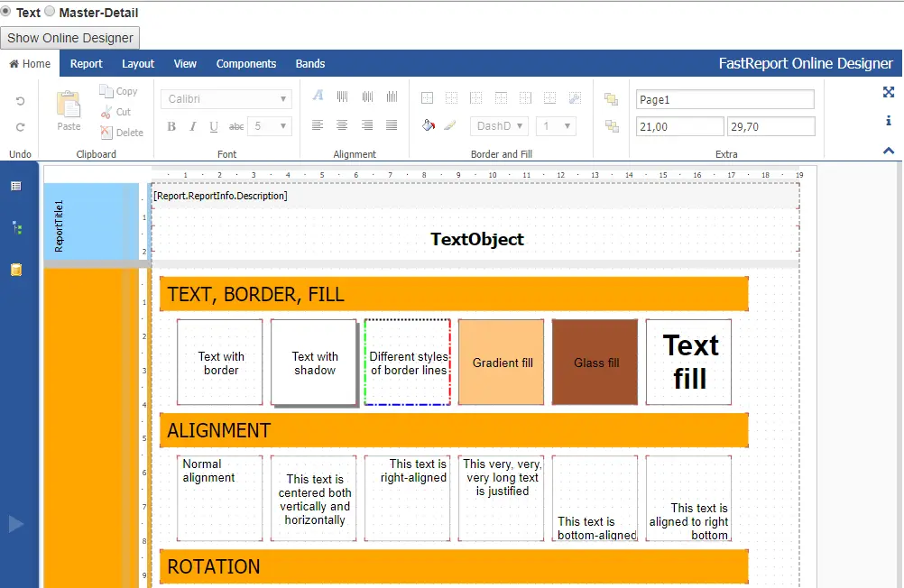Select the 'TEXT, BORDER, FILL' header

tap(455, 294)
